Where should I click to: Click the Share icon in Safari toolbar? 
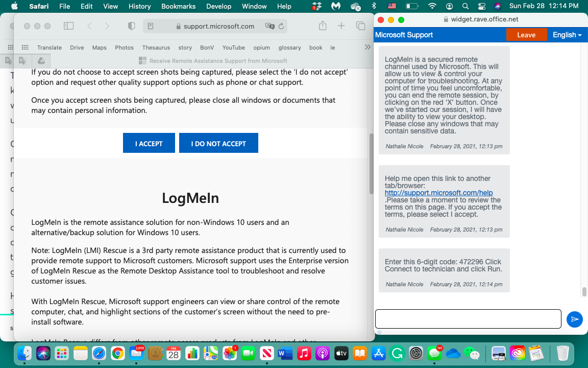[323, 26]
